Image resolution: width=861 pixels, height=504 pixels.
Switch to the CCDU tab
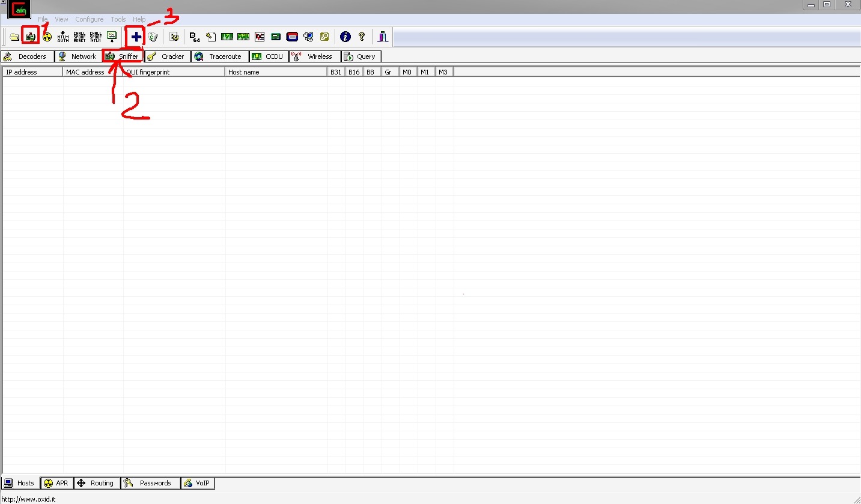pyautogui.click(x=269, y=56)
